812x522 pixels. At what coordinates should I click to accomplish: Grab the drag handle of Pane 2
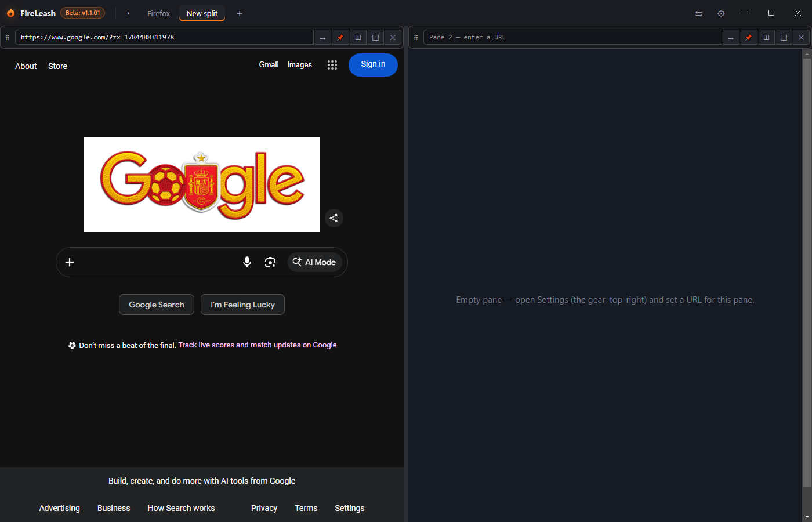pos(416,37)
